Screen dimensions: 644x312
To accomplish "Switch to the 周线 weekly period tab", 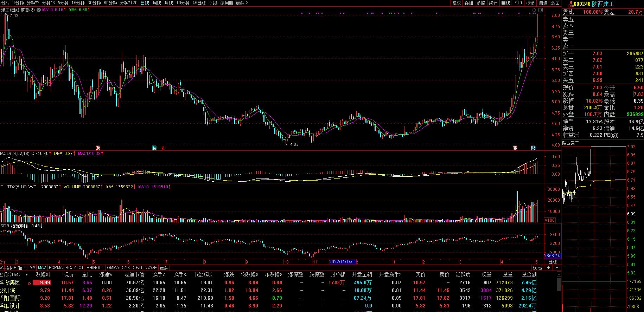I will 157,3.
